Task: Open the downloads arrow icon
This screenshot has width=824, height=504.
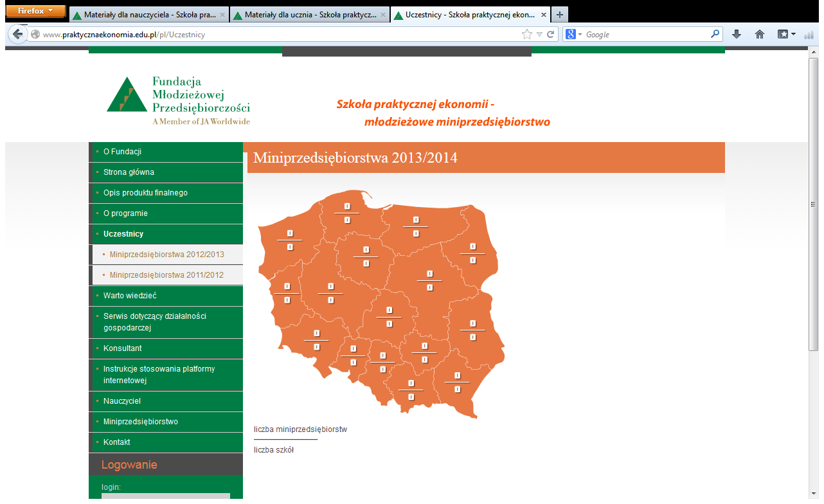Action: pyautogui.click(x=737, y=35)
